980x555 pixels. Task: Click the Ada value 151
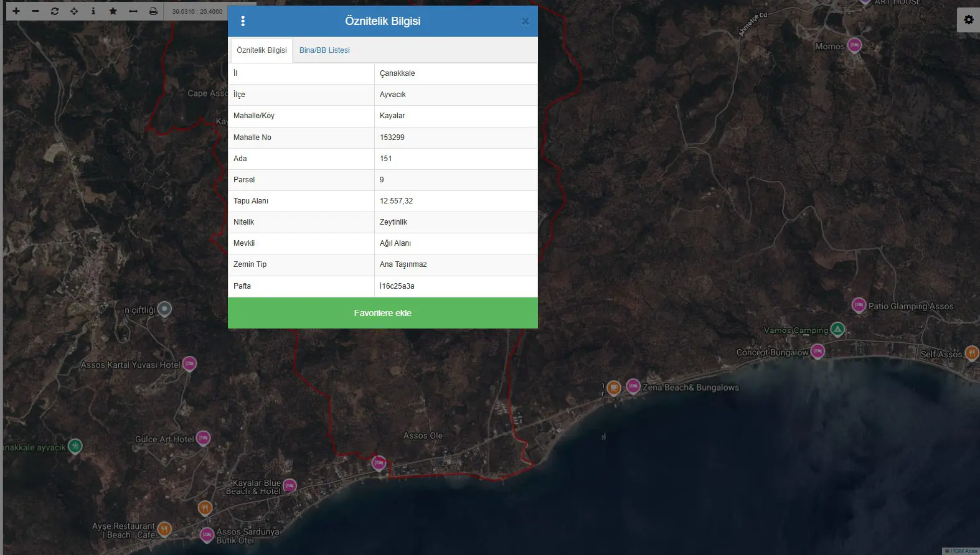(x=456, y=159)
